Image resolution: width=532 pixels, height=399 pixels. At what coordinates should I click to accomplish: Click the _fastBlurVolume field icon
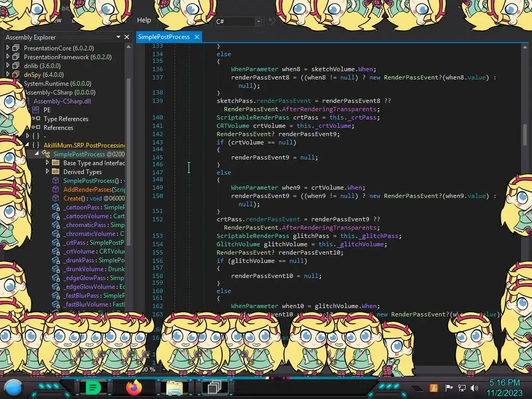click(x=56, y=304)
